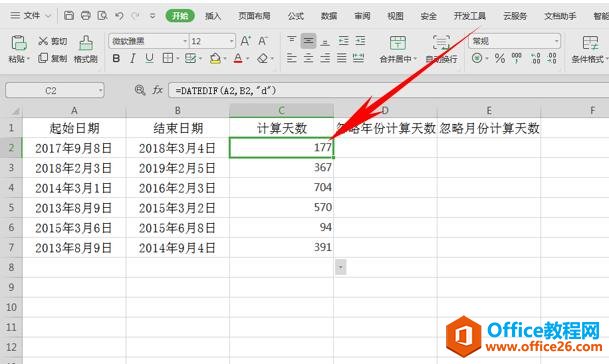Click the zoom magnifier next to fx

(x=140, y=90)
